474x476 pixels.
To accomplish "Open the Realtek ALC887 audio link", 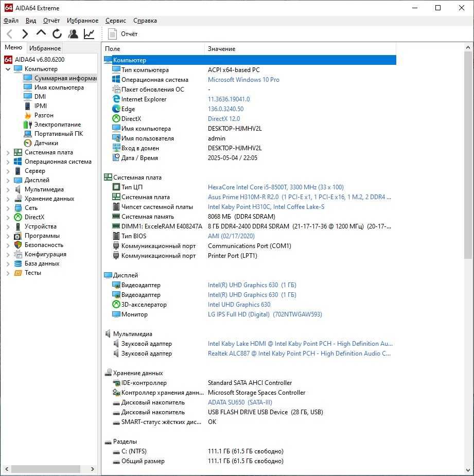I will 299,354.
